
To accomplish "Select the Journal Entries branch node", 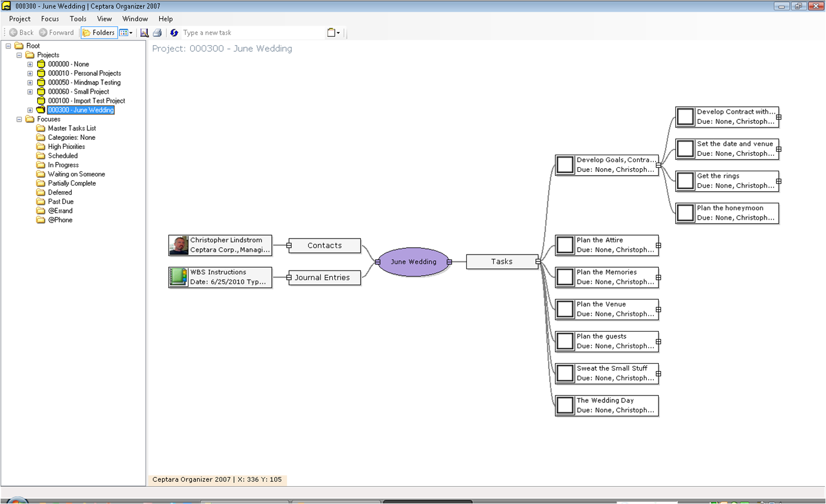I will (324, 277).
